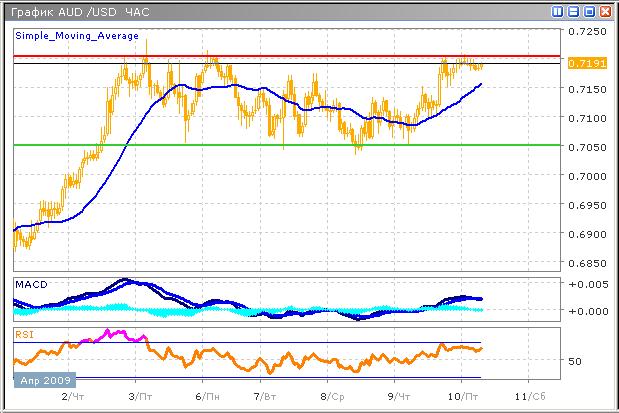The width and height of the screenshot is (619, 413).
Task: Click the 2/Чт date on time axis
Action: pos(73,396)
